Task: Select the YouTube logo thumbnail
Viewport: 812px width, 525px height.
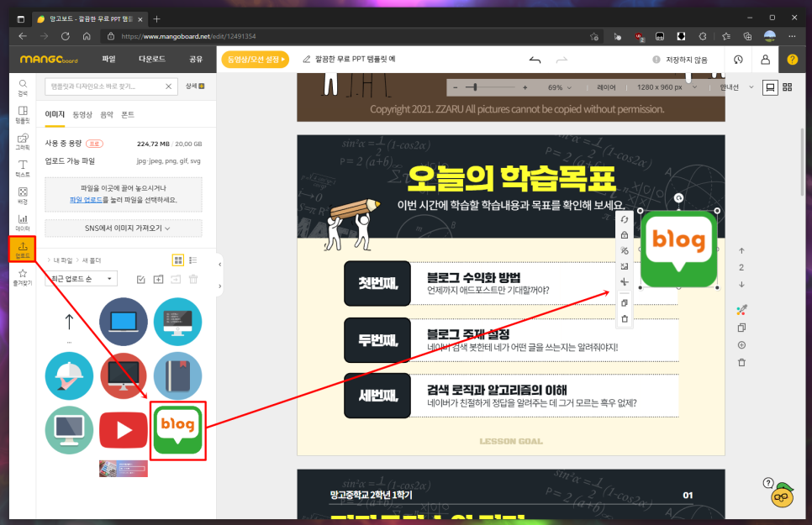Action: [124, 430]
